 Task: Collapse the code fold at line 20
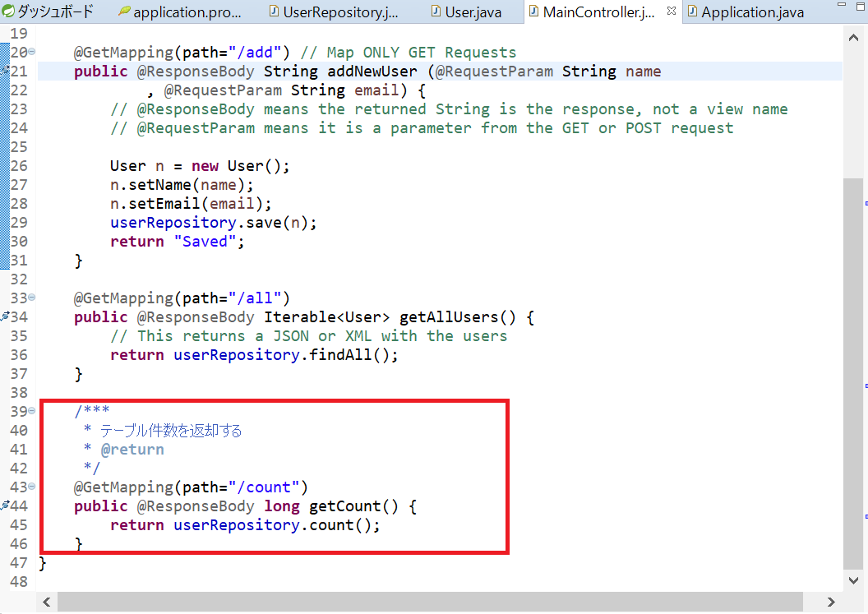32,53
